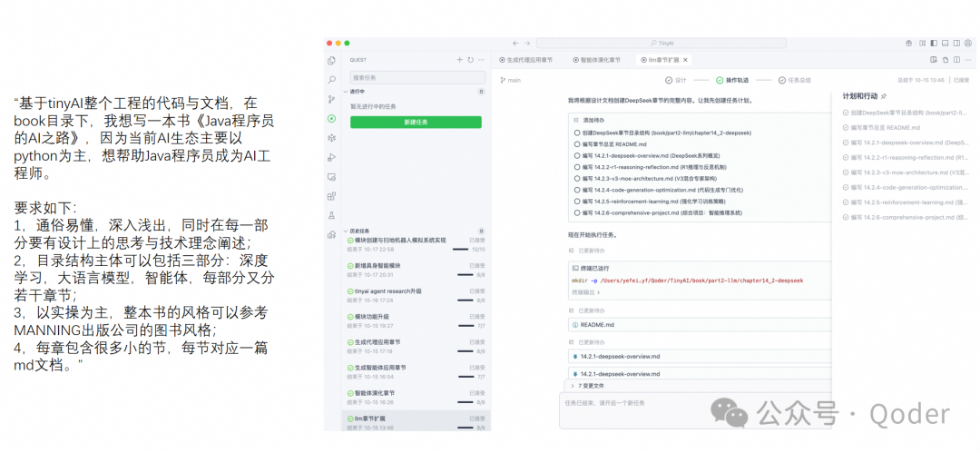Viewport: 980px width, 453px height.
Task: Click the 任务已结束 message input box
Action: [x=695, y=411]
